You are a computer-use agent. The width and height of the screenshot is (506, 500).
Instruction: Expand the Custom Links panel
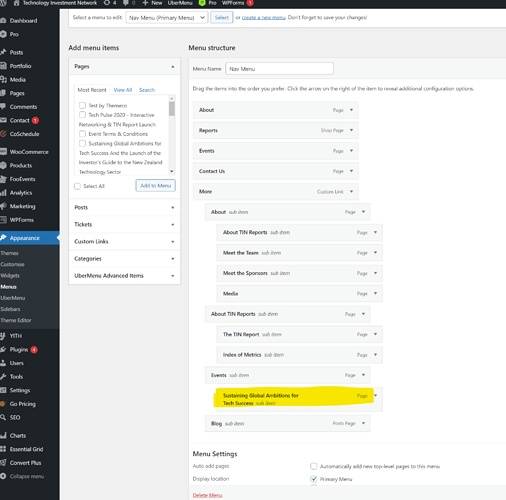click(x=124, y=241)
